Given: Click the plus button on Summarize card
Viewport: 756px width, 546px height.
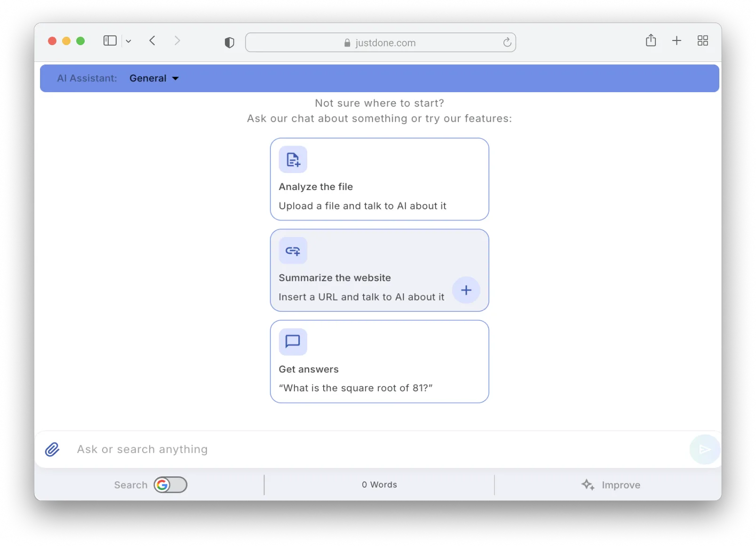Looking at the screenshot, I should 466,290.
